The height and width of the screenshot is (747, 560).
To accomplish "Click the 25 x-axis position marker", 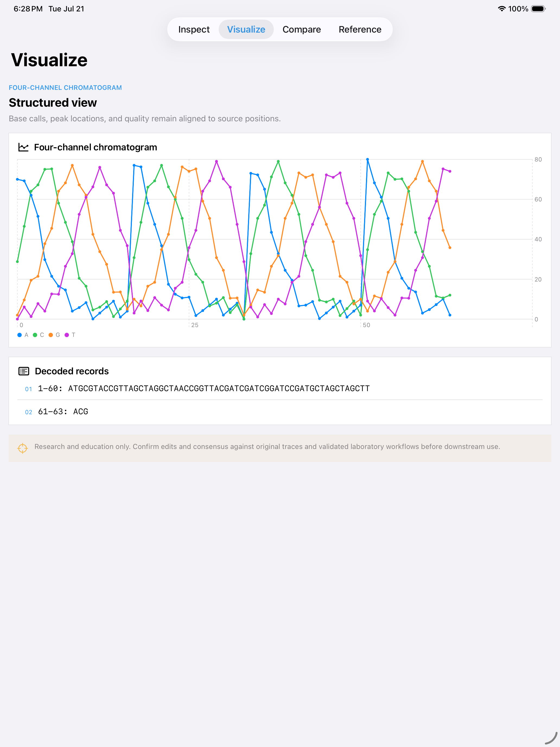I will tap(195, 325).
